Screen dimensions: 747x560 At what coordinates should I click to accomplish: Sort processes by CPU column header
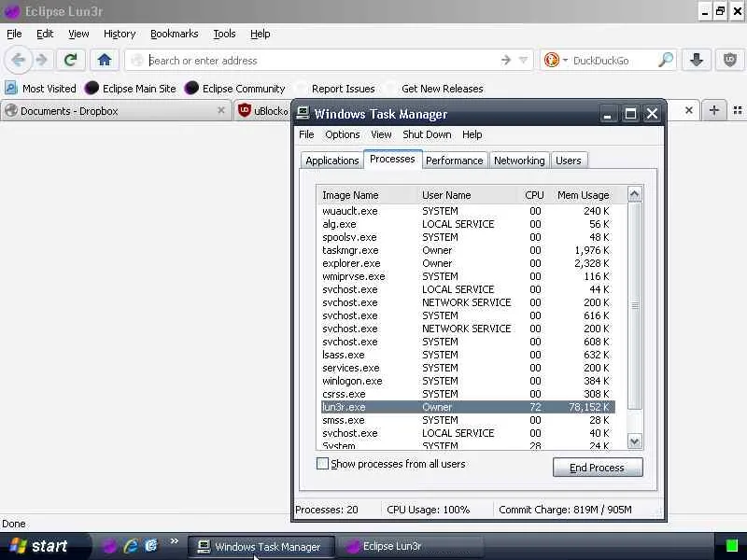coord(533,195)
